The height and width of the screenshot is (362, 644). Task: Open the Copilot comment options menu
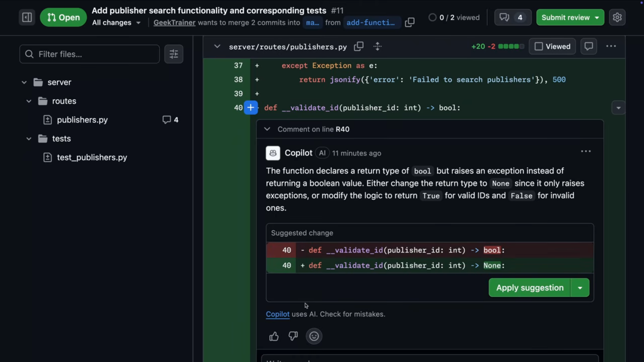[586, 152]
